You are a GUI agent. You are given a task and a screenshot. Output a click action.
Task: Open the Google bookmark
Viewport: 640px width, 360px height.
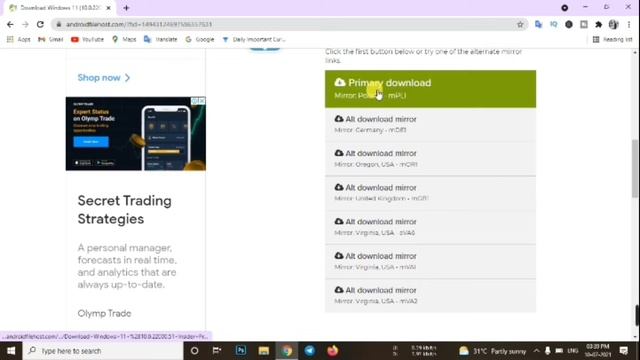(200, 39)
